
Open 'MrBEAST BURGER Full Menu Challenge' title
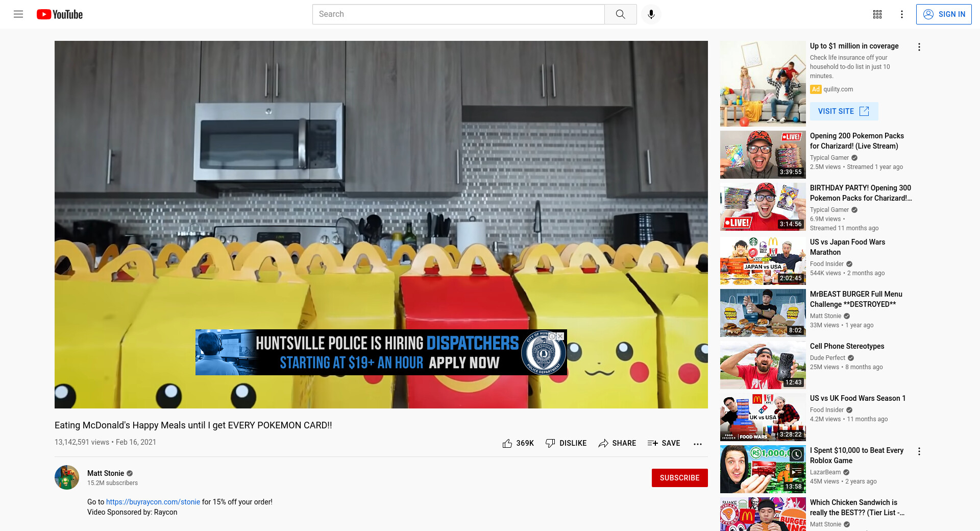856,299
